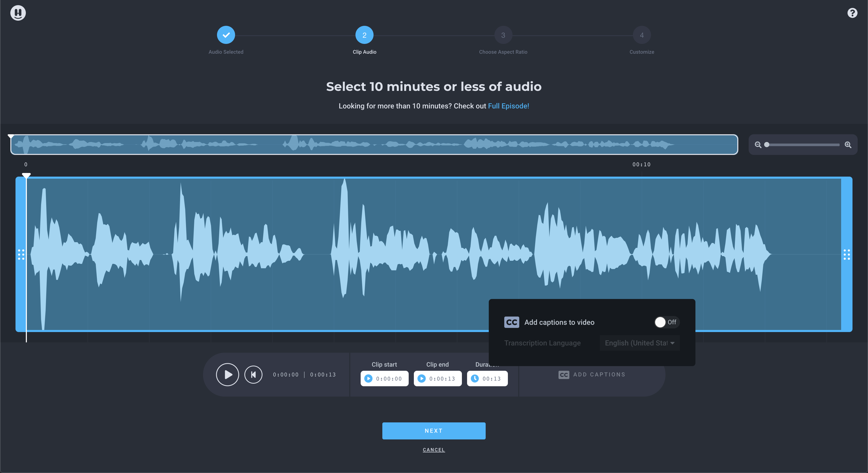Viewport: 868px width, 473px height.
Task: Click the play icon inside the Clip start field
Action: click(369, 379)
